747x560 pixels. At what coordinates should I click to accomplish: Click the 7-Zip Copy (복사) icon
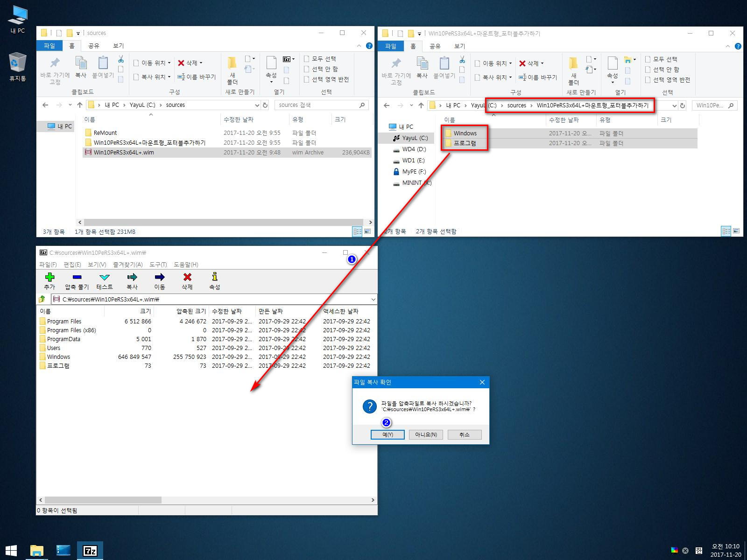pyautogui.click(x=132, y=277)
